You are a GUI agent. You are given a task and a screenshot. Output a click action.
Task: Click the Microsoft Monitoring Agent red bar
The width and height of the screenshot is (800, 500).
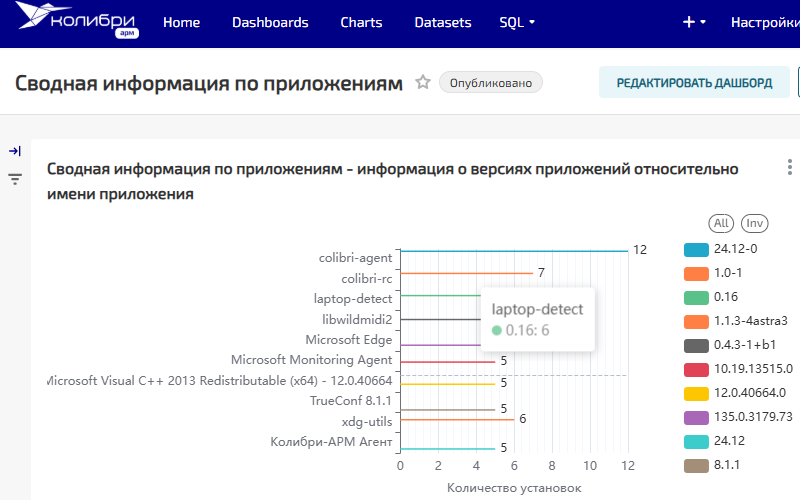point(448,362)
